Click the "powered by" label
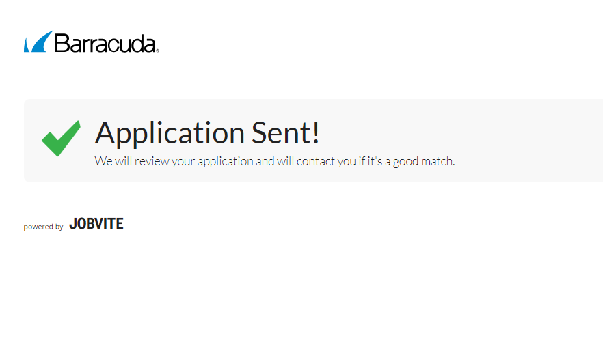This screenshot has height=364, width=603. (x=43, y=227)
